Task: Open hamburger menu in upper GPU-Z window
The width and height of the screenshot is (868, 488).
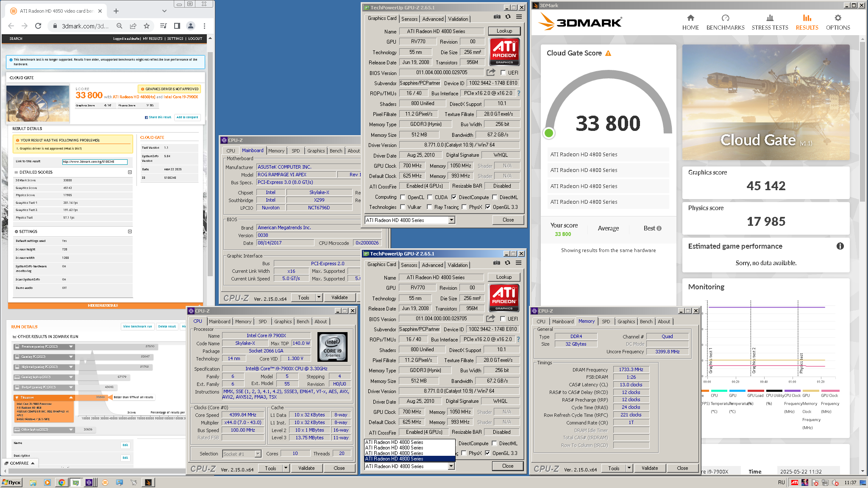Action: (x=519, y=17)
